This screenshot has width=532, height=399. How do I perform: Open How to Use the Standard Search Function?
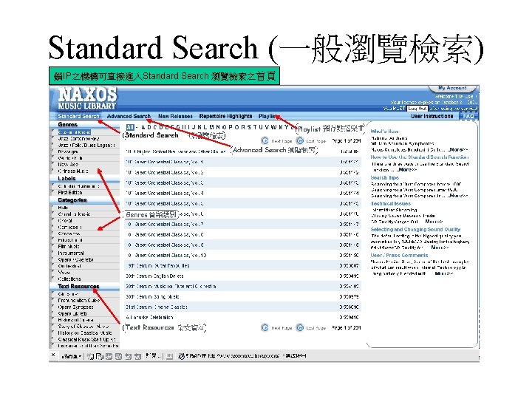point(420,157)
